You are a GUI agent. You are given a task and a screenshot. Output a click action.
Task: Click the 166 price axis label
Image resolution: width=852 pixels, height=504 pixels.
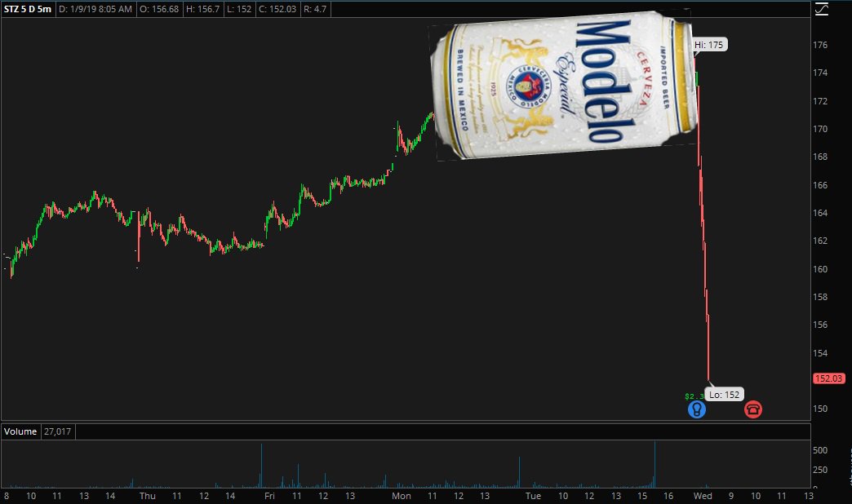pos(820,185)
